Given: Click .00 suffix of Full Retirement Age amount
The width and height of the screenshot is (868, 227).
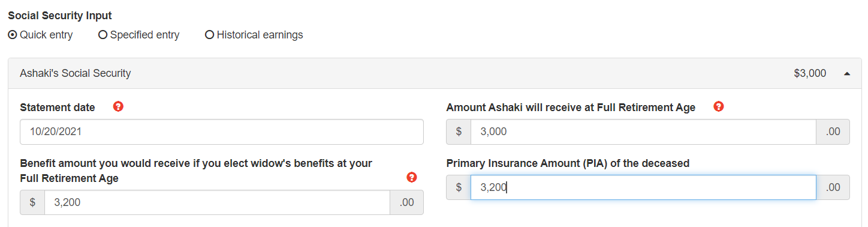Looking at the screenshot, I should pyautogui.click(x=833, y=132).
